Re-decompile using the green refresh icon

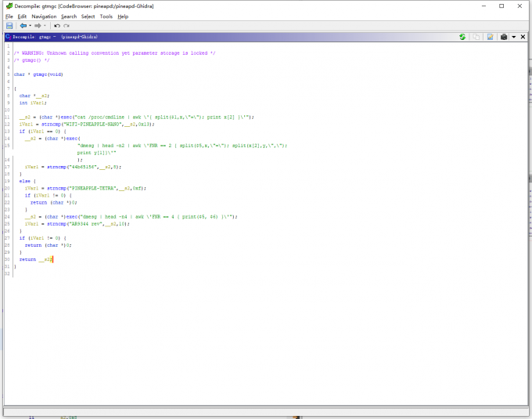[x=462, y=37]
